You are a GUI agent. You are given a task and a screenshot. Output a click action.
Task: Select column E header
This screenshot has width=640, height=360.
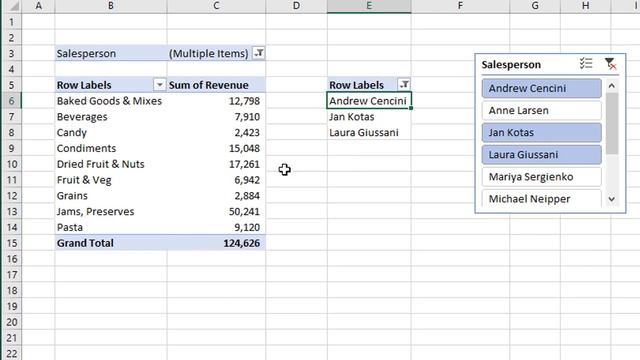pyautogui.click(x=369, y=6)
